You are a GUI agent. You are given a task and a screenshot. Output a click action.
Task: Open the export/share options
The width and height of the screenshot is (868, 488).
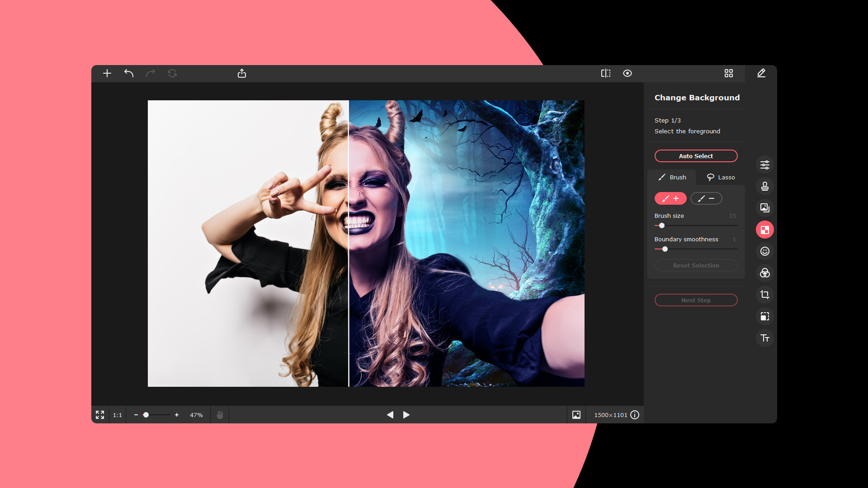pyautogui.click(x=242, y=73)
